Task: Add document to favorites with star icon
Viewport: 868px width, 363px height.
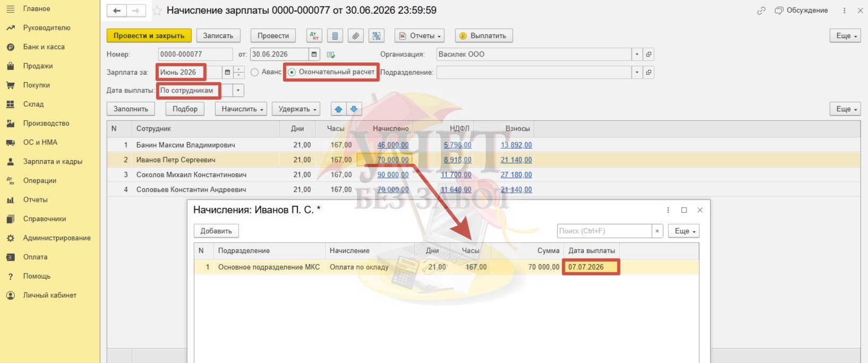Action: pos(157,11)
